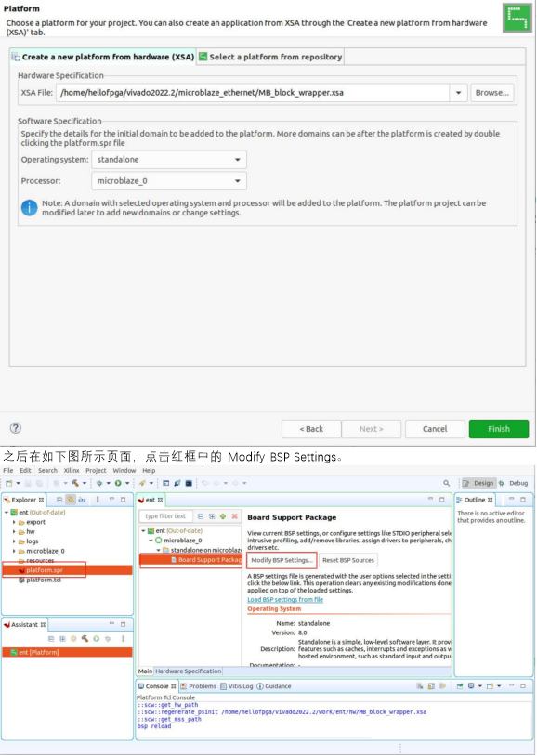The height and width of the screenshot is (756, 537).
Task: Click the Link with Editor icon in Explorer
Action: click(x=71, y=500)
